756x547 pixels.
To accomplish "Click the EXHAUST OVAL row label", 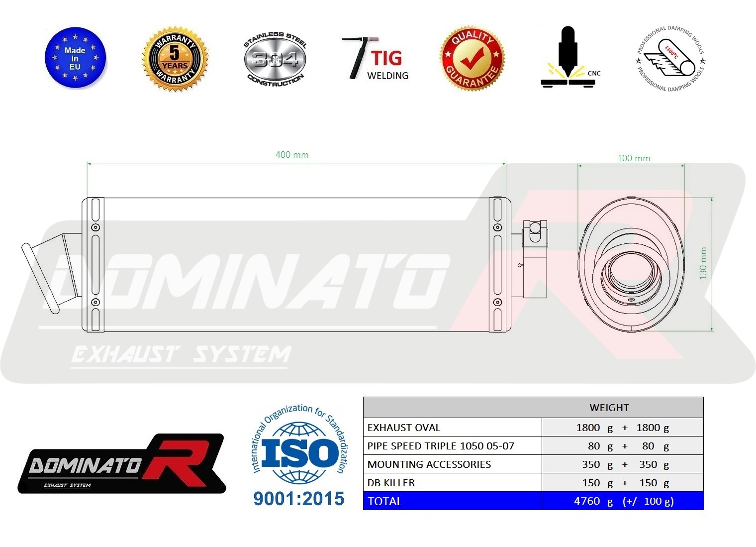I will (404, 428).
